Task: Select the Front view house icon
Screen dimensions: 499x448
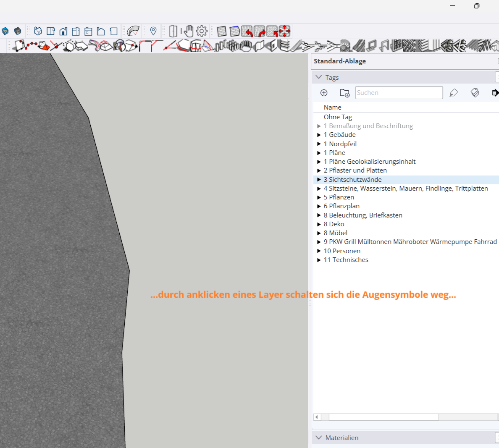Action: tap(63, 31)
